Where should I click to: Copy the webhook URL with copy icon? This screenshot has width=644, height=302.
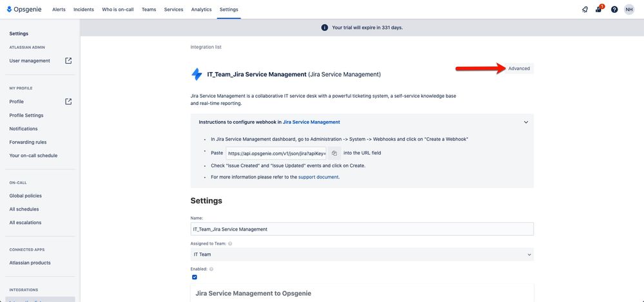coord(335,153)
